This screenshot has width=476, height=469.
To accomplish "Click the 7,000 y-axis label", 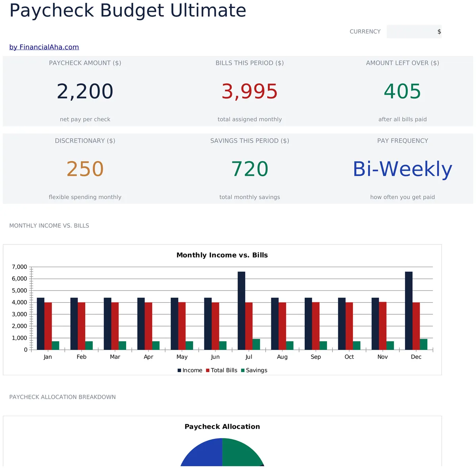I will click(19, 267).
